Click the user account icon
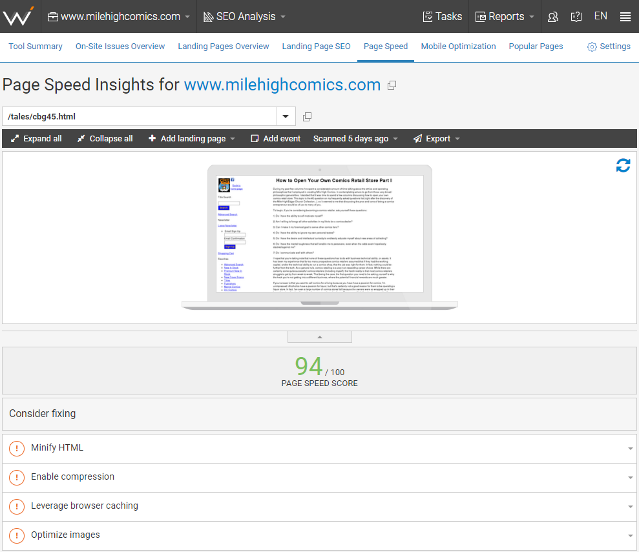Image resolution: width=639 pixels, height=552 pixels. [553, 17]
